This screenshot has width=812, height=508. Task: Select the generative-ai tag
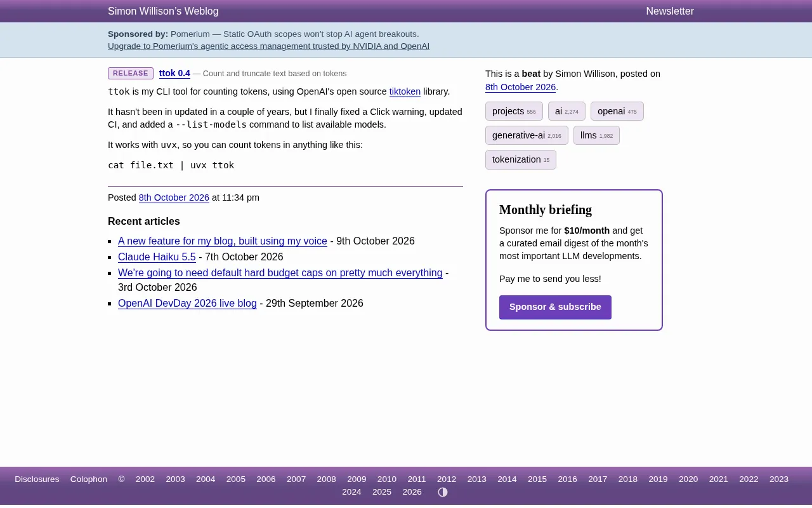pos(527,135)
